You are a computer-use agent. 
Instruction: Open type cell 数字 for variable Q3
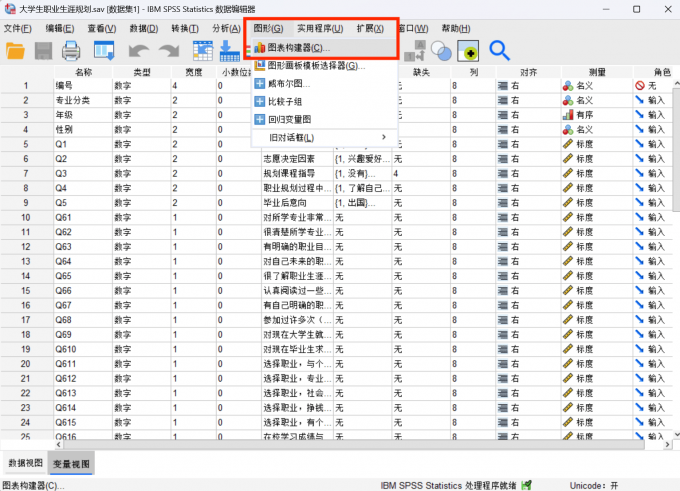[141, 173]
